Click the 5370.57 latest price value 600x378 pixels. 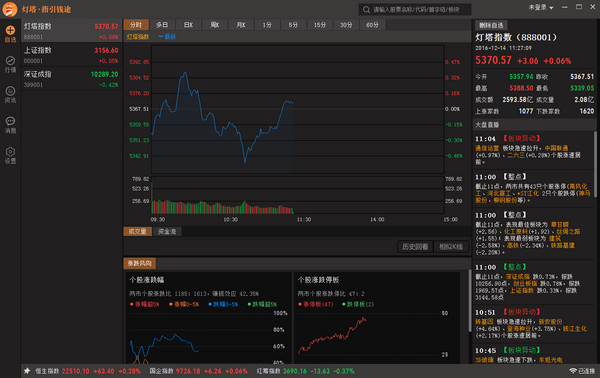493,60
